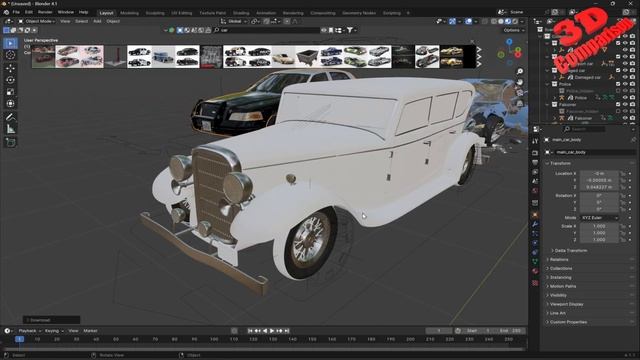Select the Add Cube tool
640x360 pixels.
tap(11, 142)
